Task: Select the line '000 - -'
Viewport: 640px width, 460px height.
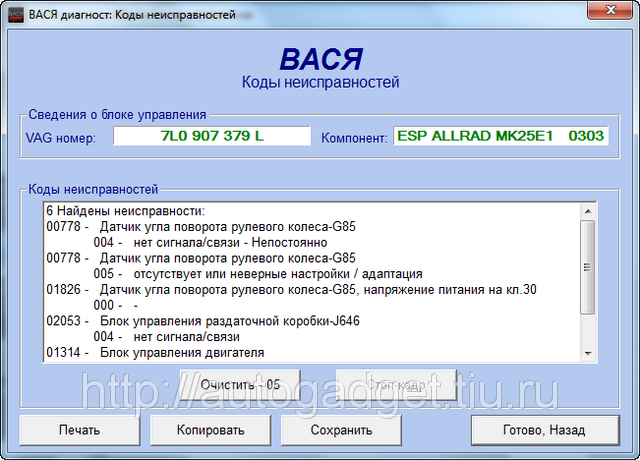Action: click(116, 305)
